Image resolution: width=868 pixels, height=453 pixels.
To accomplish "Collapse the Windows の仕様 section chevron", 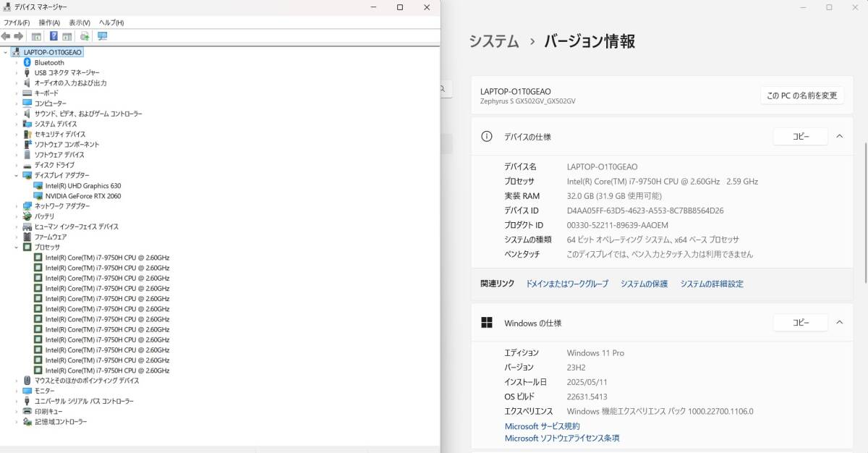I will coord(839,323).
